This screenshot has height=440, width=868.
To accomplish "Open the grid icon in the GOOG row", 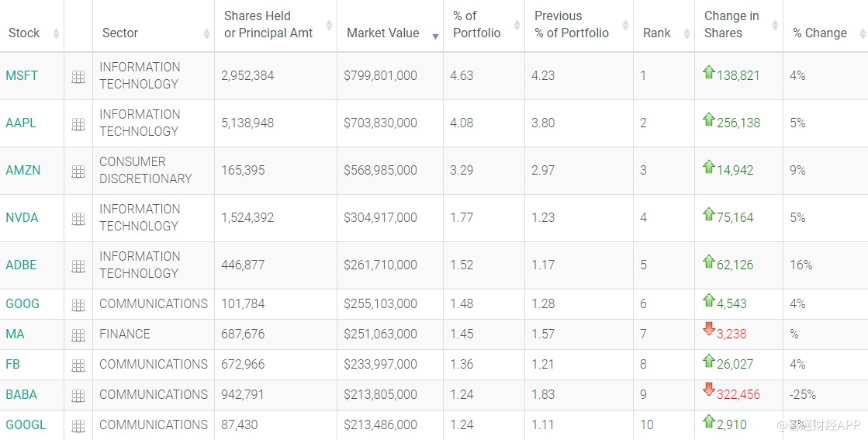I will [x=78, y=305].
